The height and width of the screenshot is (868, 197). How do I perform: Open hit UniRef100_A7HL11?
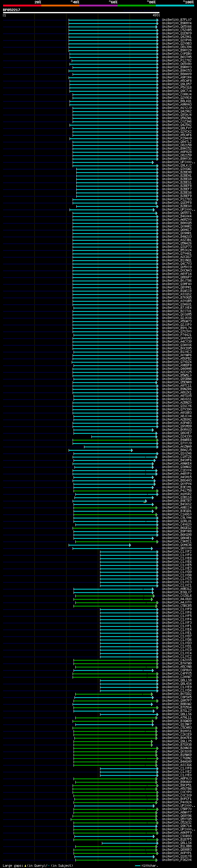click(177, 717)
